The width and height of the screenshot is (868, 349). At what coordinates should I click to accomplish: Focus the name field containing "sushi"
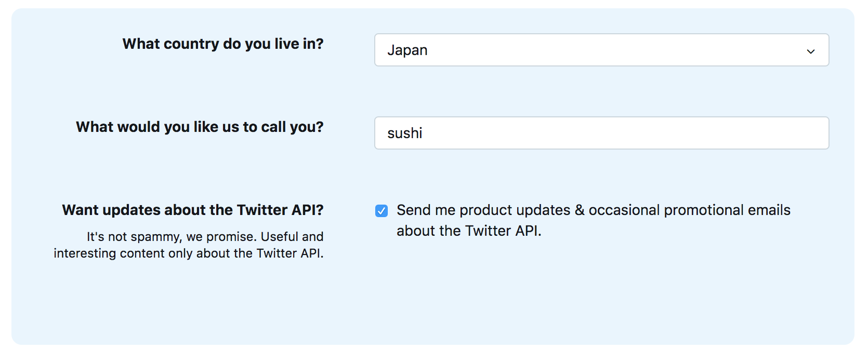pyautogui.click(x=601, y=133)
